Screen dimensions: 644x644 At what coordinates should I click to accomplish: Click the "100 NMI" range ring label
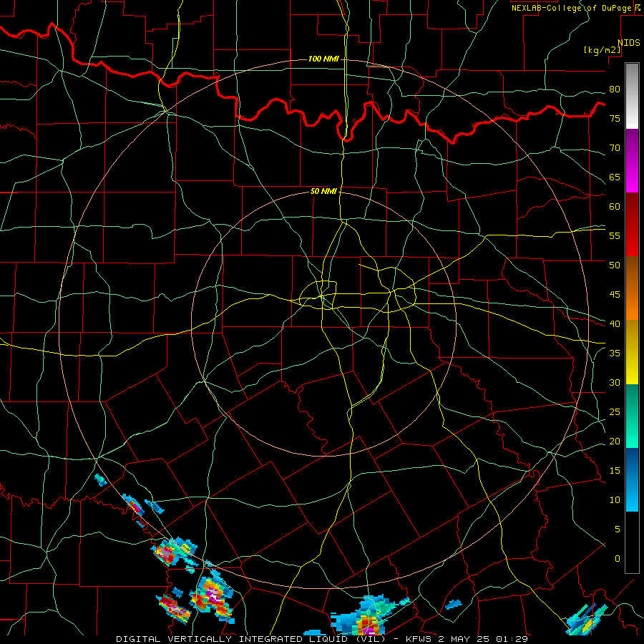click(323, 59)
